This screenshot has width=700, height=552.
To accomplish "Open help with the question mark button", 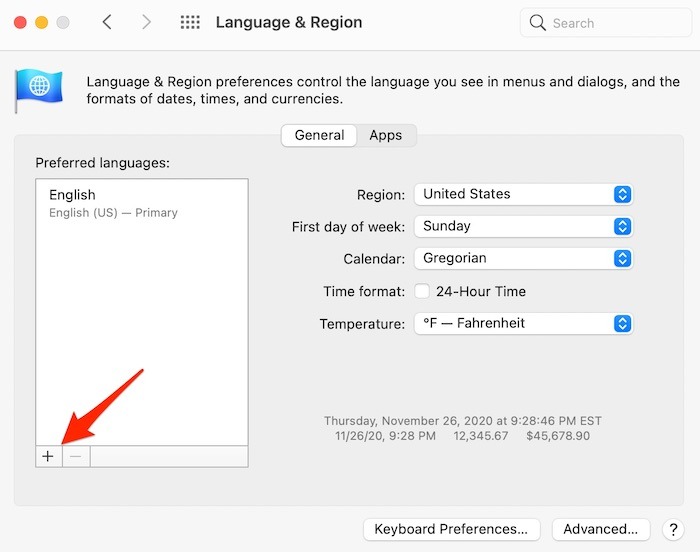I will [673, 530].
